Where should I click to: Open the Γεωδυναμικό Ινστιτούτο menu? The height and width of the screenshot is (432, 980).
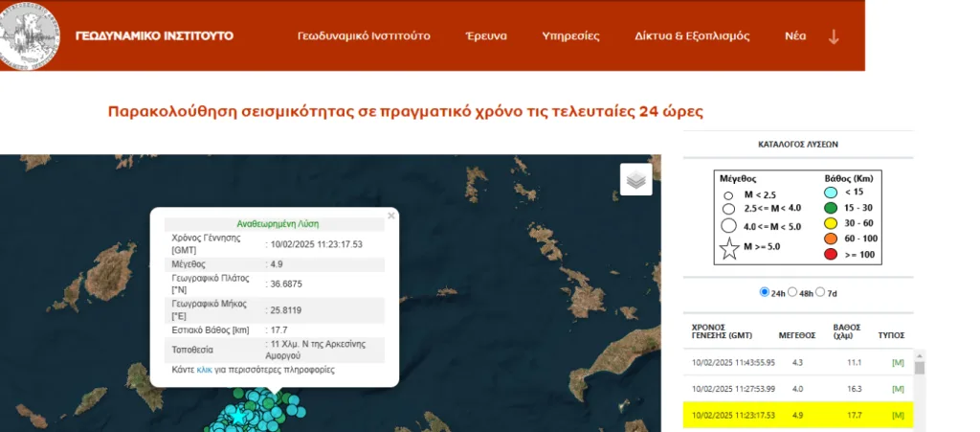(x=363, y=36)
